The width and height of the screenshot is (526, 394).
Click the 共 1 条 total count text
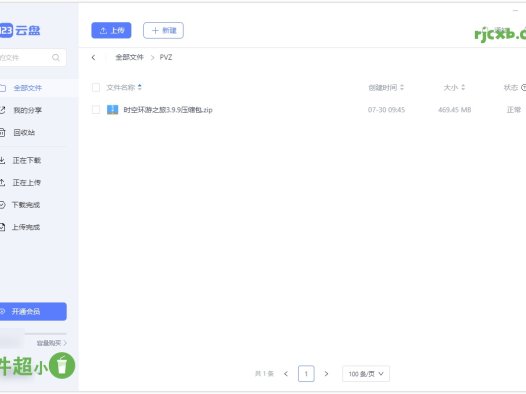[x=264, y=374]
